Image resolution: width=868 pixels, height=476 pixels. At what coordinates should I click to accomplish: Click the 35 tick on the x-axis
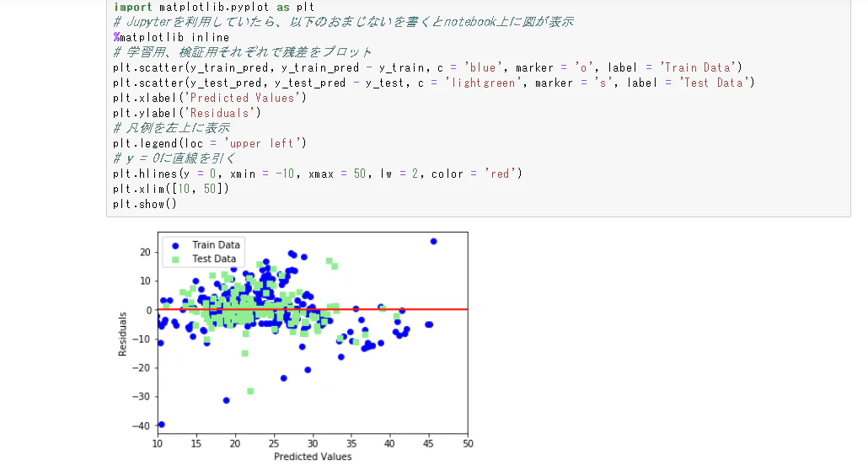pos(351,443)
